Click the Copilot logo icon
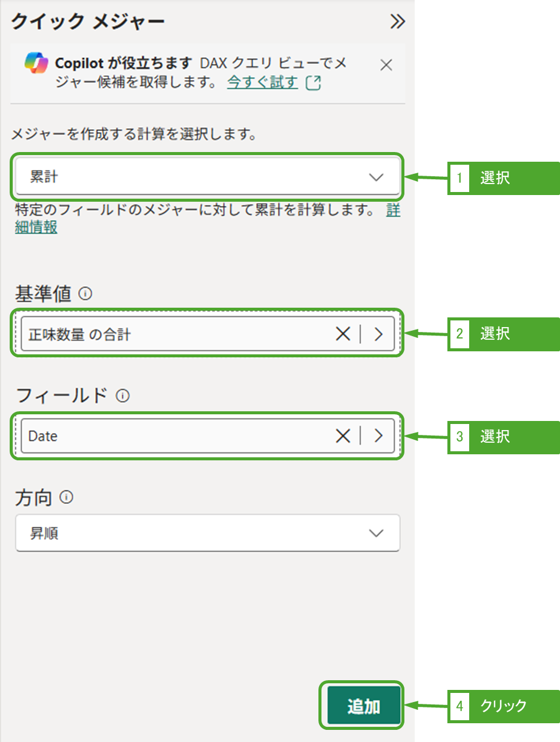Image resolution: width=560 pixels, height=742 pixels. click(36, 63)
